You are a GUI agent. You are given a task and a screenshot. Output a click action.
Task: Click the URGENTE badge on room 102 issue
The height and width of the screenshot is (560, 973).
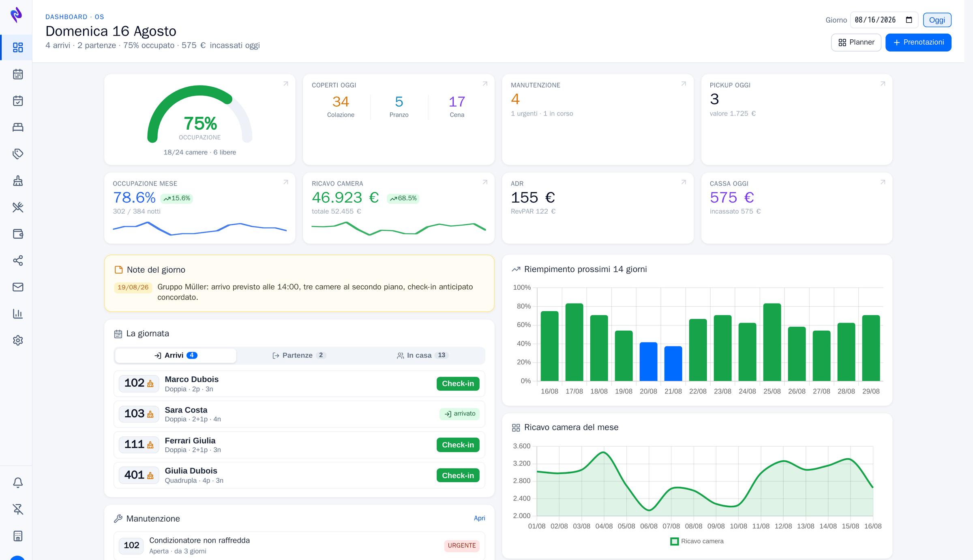click(462, 545)
